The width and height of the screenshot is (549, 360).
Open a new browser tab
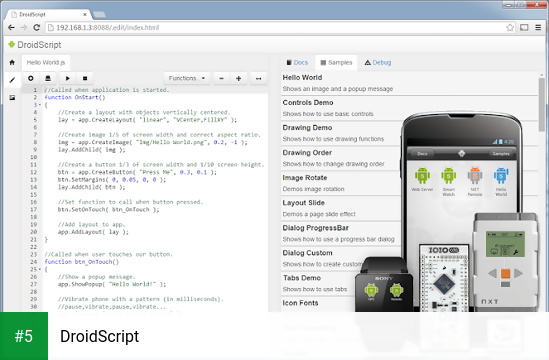click(x=99, y=14)
